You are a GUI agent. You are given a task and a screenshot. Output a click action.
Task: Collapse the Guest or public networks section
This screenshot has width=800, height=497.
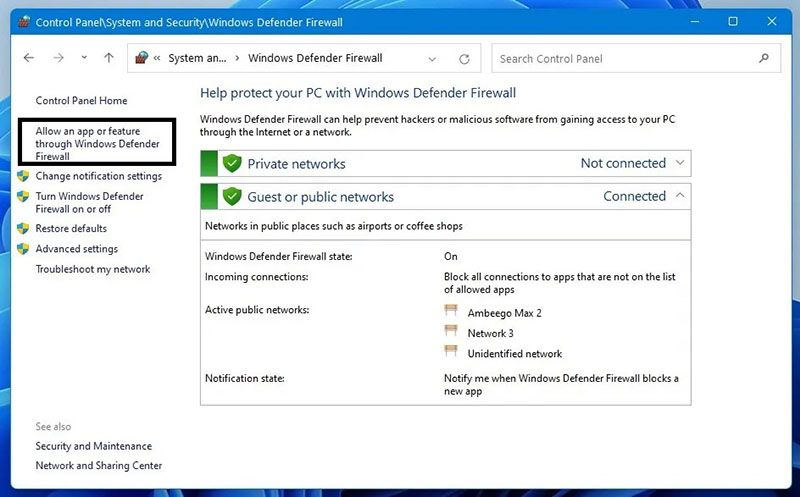[x=680, y=196]
